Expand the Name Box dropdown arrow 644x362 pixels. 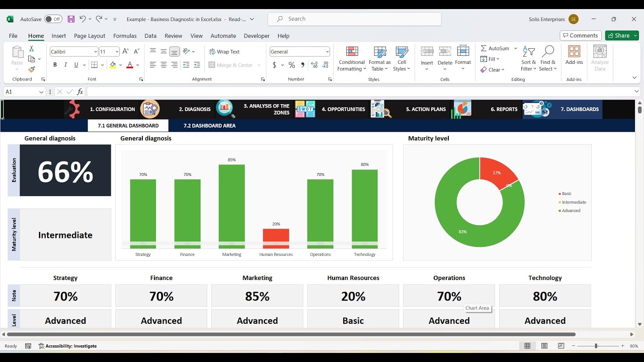41,92
